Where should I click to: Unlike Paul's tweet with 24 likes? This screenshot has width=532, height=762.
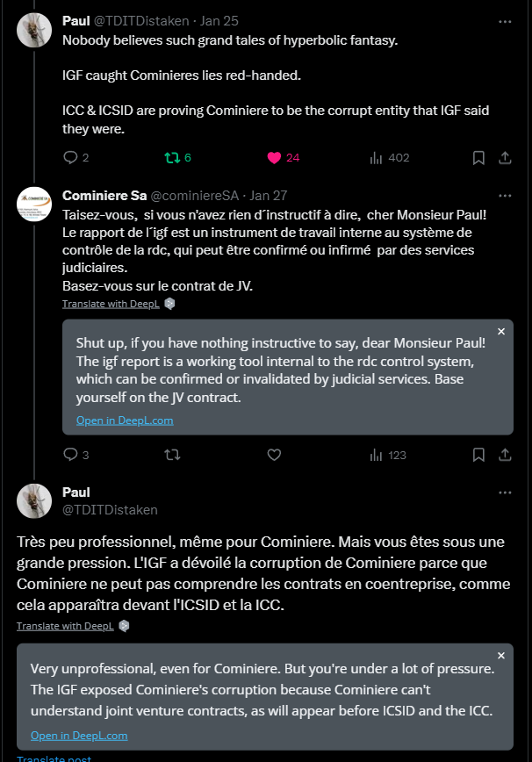274,158
